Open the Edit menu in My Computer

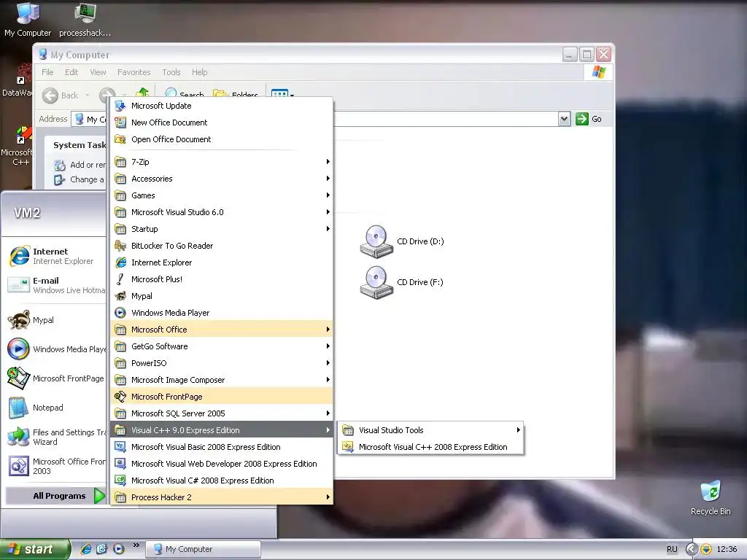pos(71,72)
